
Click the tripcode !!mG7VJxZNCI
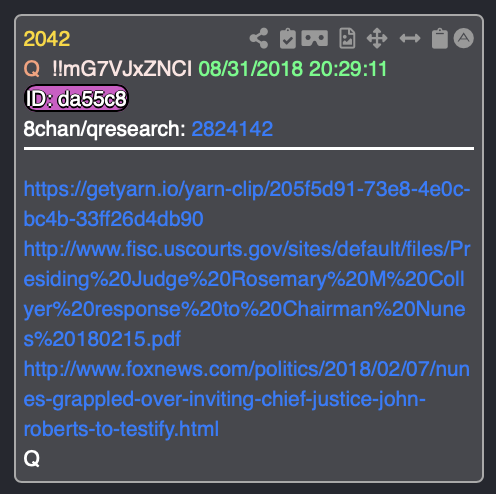(x=122, y=69)
